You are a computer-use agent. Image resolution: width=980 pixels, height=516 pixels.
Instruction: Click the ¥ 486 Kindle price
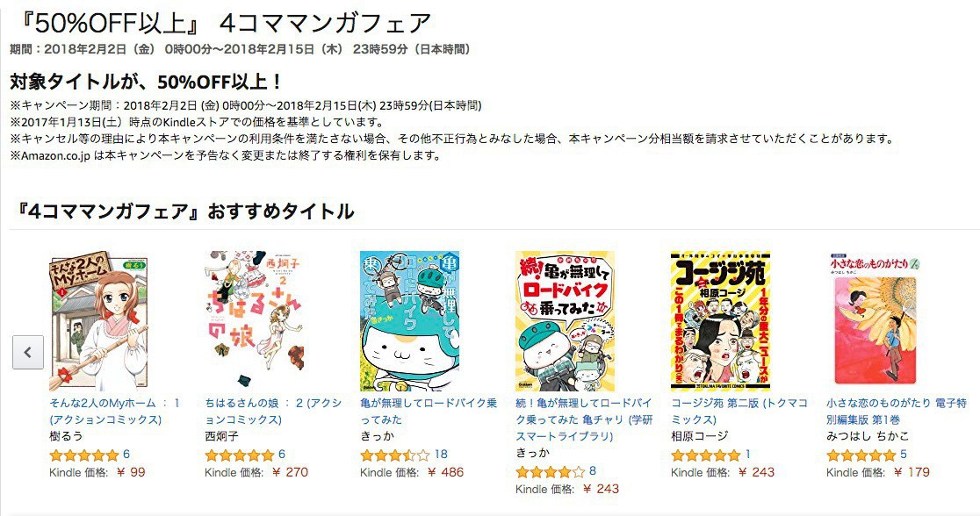(x=445, y=472)
